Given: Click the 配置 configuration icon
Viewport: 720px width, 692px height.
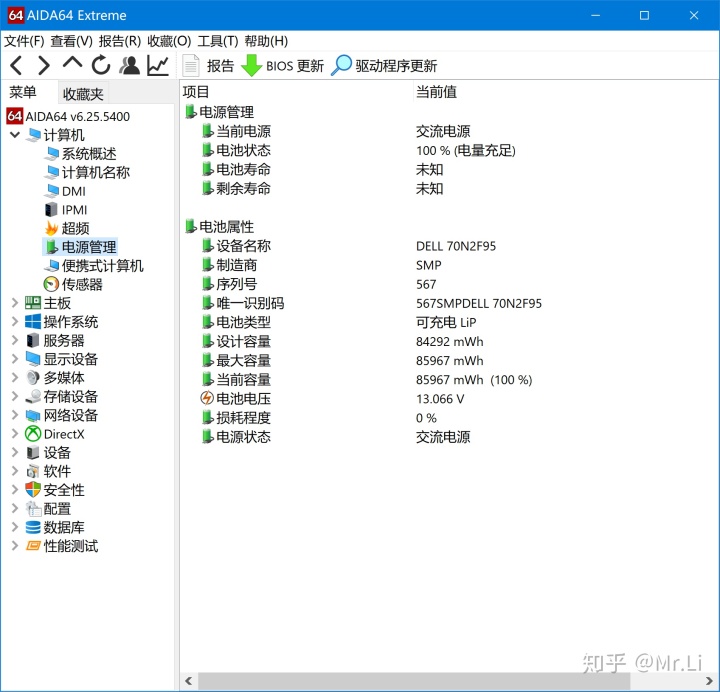Looking at the screenshot, I should [34, 509].
